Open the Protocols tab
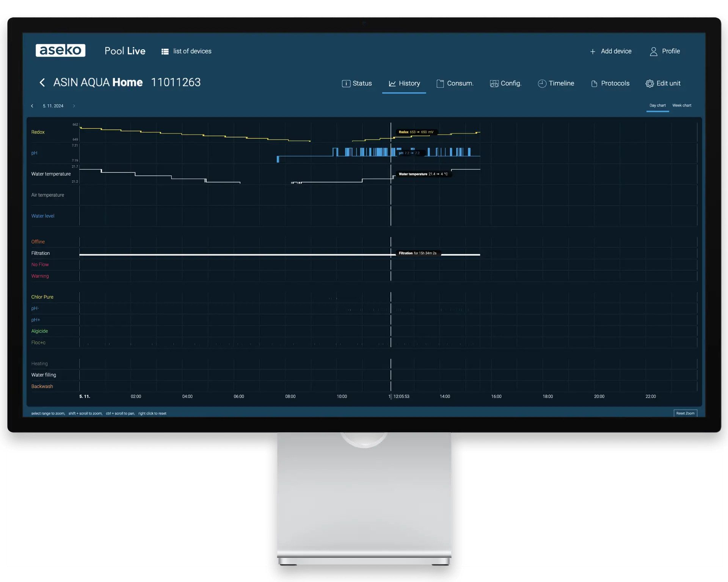 tap(610, 84)
